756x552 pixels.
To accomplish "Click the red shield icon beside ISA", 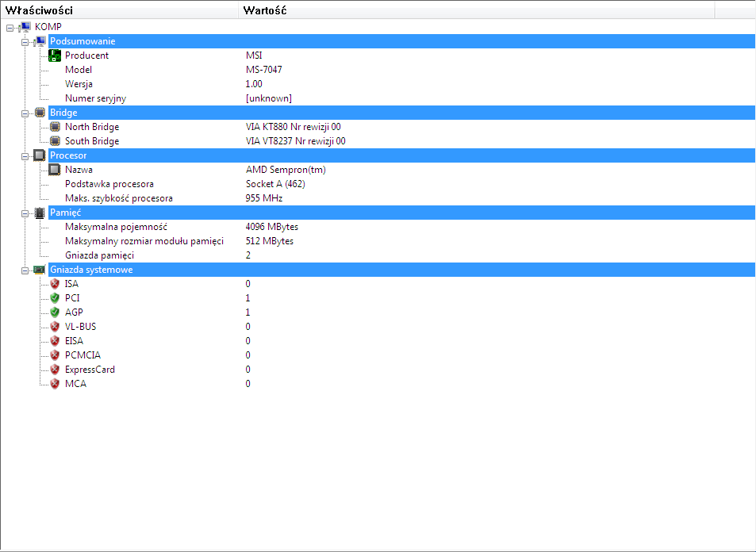I will pos(55,284).
